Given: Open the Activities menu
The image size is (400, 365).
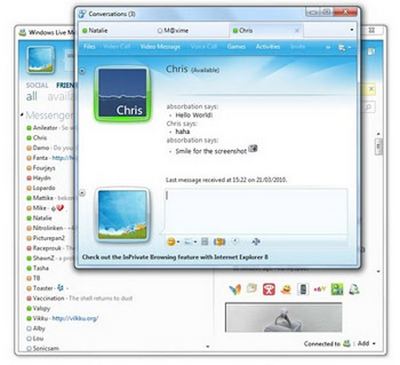Looking at the screenshot, I should tap(268, 46).
